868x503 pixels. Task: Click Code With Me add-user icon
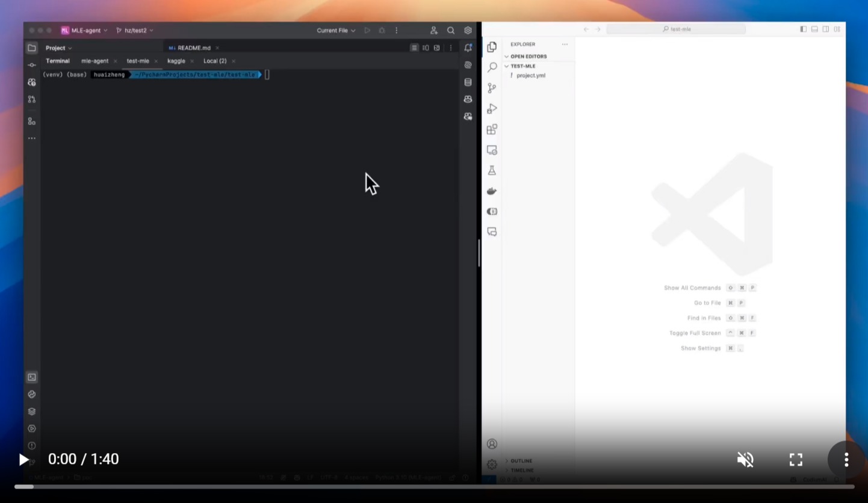[433, 31]
